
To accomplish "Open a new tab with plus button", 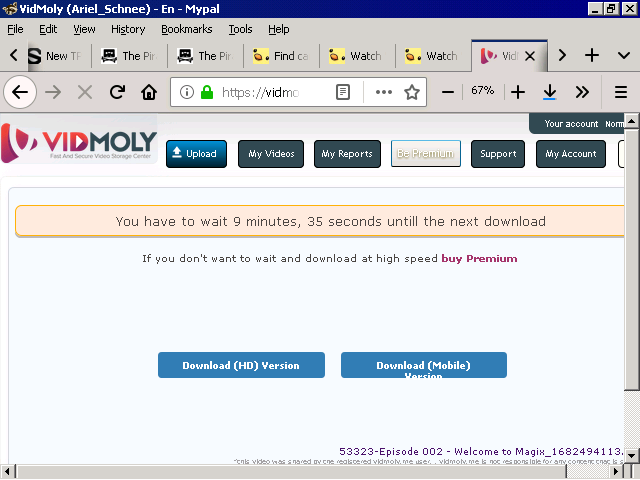I will click(x=591, y=55).
